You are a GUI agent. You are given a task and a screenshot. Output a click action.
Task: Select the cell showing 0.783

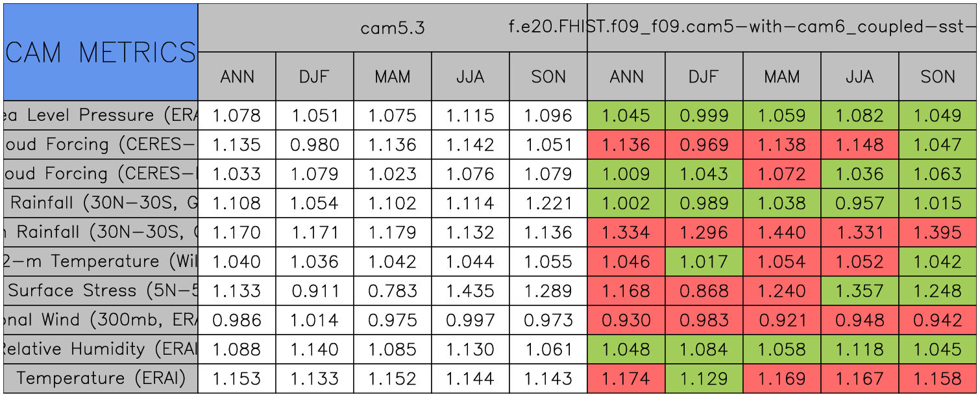click(x=393, y=291)
